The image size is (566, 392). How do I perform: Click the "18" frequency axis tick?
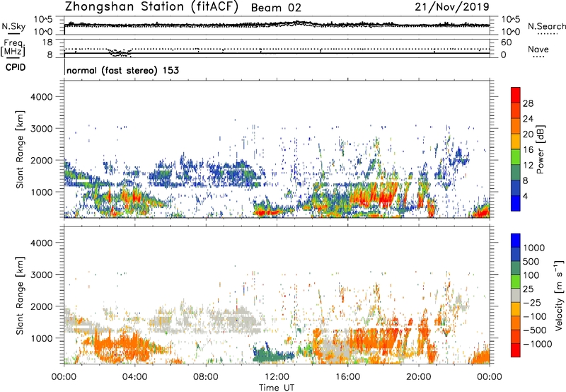[x=47, y=42]
